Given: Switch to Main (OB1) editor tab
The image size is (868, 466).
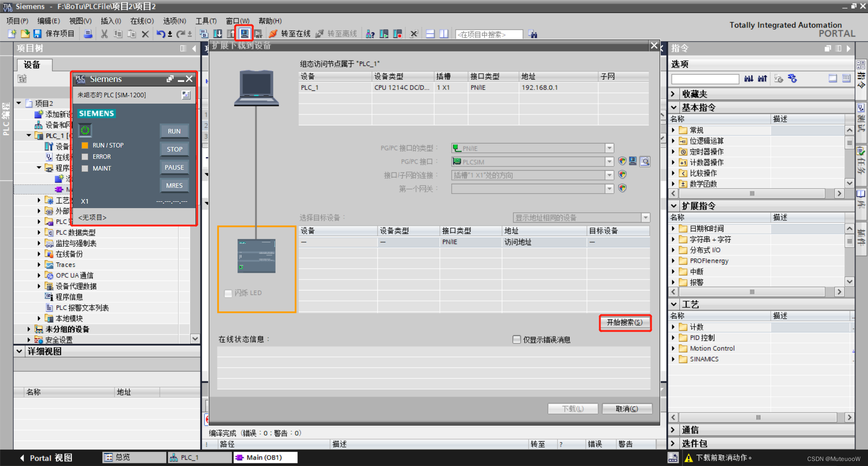Looking at the screenshot, I should point(265,457).
